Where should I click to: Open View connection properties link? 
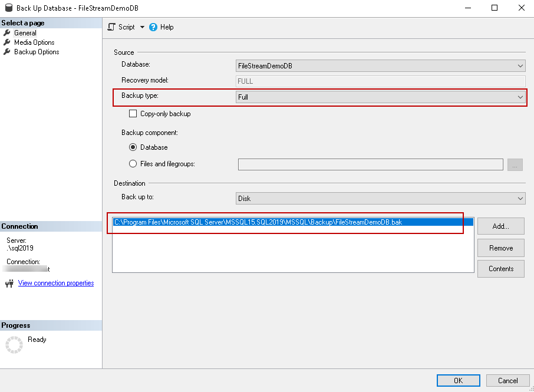(56, 283)
